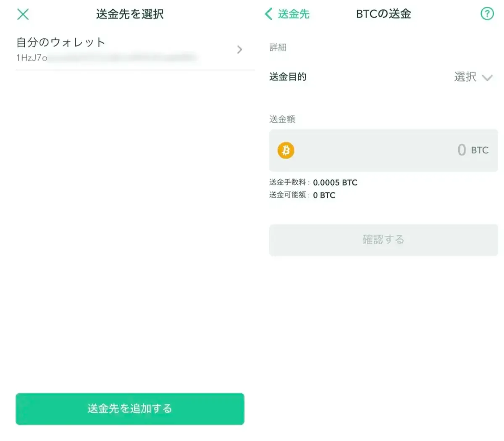Tap the 送金目的 row label
This screenshot has width=504, height=441.
point(288,77)
